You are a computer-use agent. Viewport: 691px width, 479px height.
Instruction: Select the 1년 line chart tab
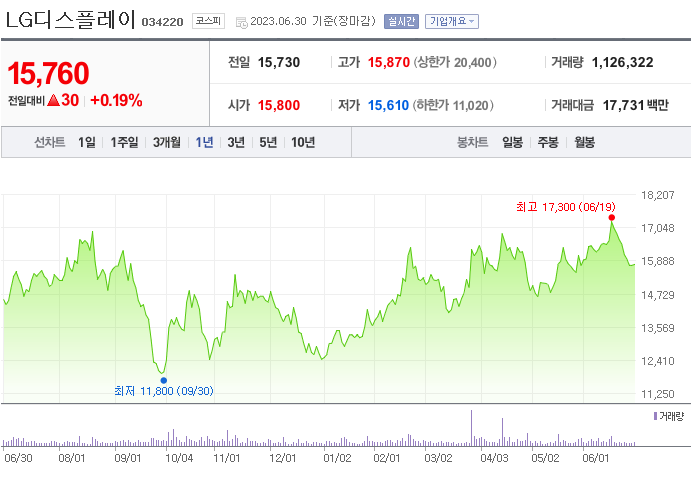pyautogui.click(x=204, y=142)
